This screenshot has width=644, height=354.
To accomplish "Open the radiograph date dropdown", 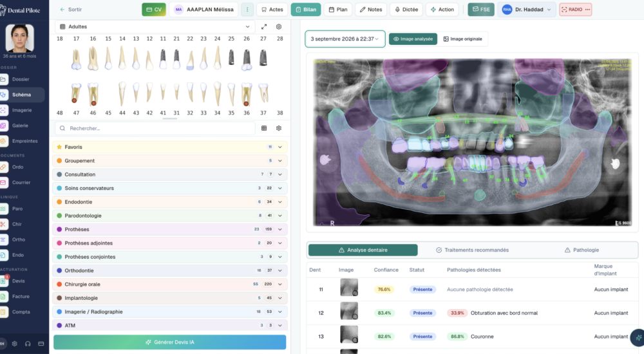I will (x=345, y=39).
